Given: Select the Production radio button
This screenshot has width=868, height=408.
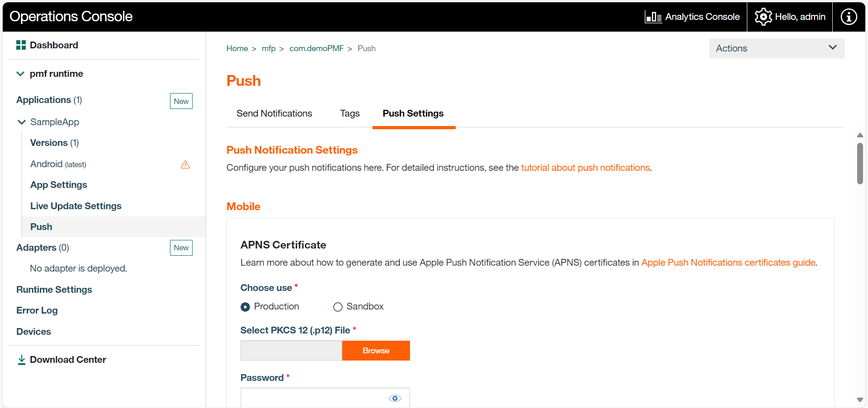Looking at the screenshot, I should tap(245, 307).
